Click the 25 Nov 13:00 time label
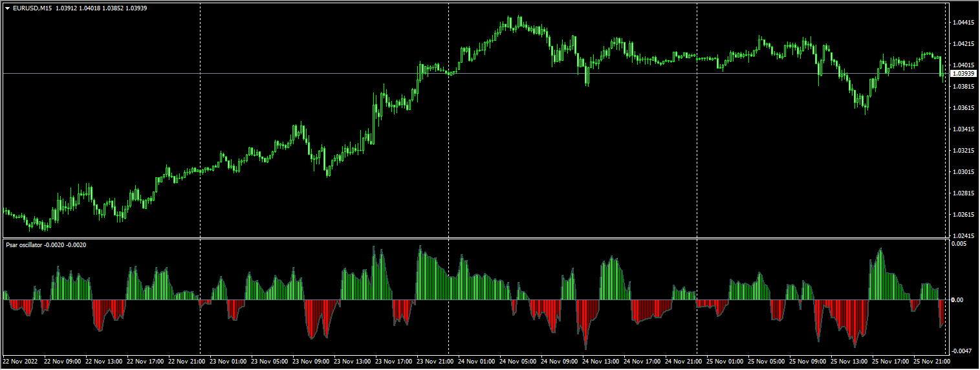The height and width of the screenshot is (370, 980). (x=849, y=362)
